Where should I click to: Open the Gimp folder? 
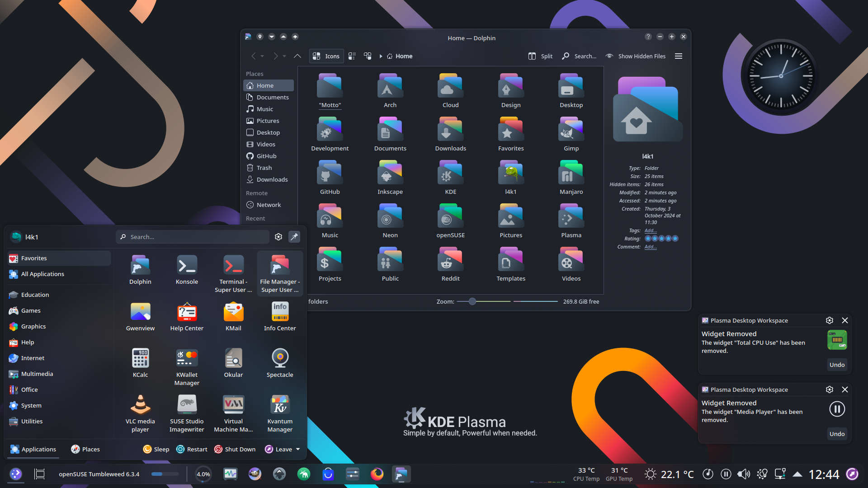click(571, 134)
